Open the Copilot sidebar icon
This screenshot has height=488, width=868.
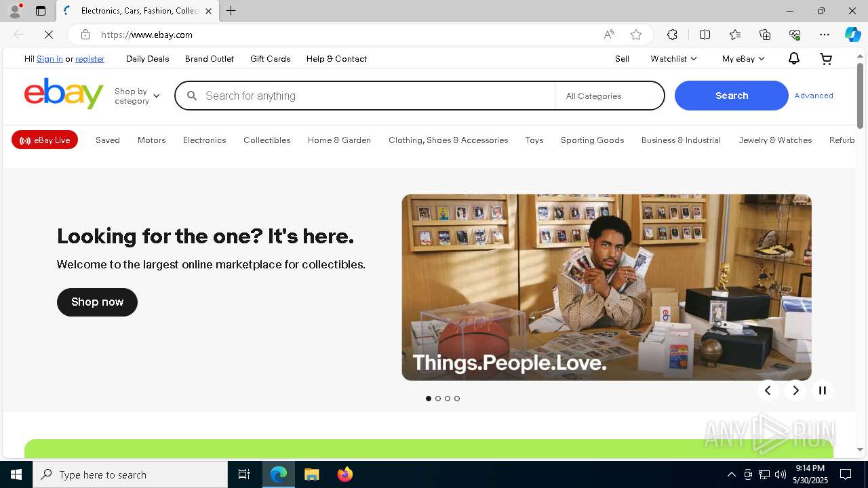[852, 35]
